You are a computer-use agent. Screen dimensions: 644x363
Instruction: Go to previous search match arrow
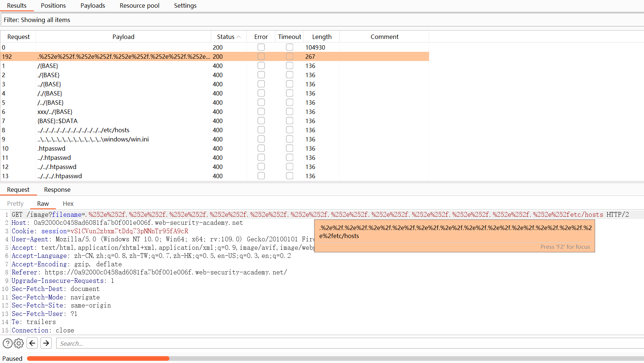point(32,343)
